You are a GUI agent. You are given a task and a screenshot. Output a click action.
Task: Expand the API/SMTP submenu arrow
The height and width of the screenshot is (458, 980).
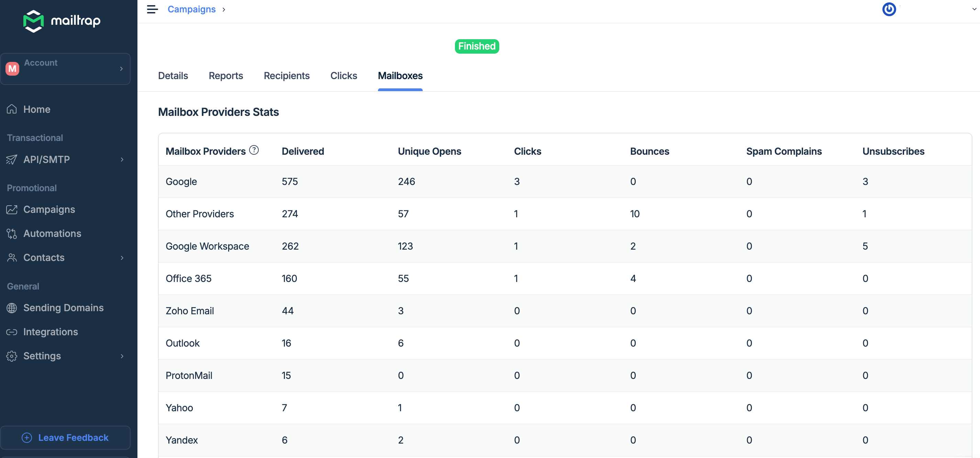click(x=122, y=160)
